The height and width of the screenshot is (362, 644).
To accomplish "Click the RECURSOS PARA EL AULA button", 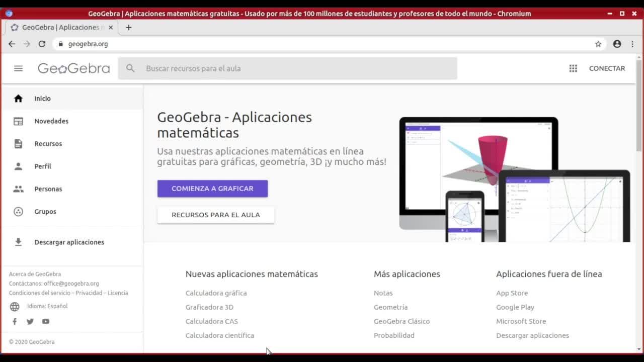I will click(216, 215).
